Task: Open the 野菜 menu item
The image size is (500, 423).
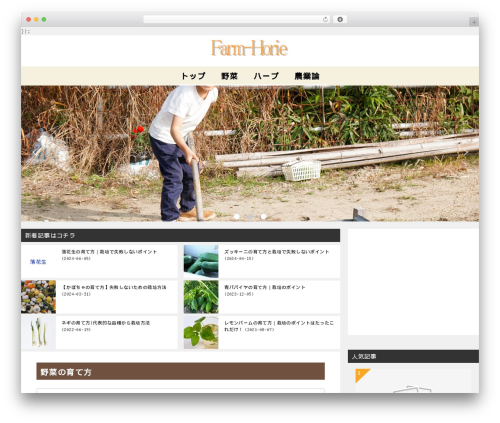Action: 229,76
